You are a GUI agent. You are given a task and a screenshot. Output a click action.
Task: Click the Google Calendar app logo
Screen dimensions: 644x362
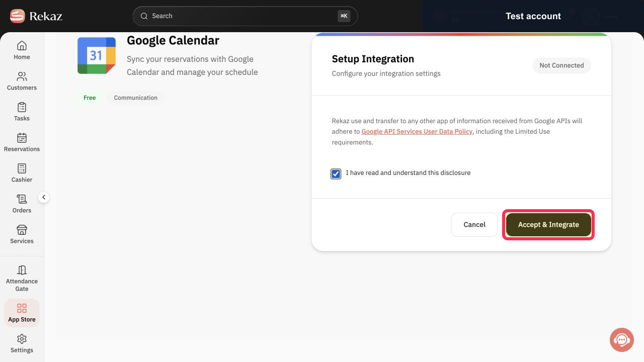[x=97, y=55]
